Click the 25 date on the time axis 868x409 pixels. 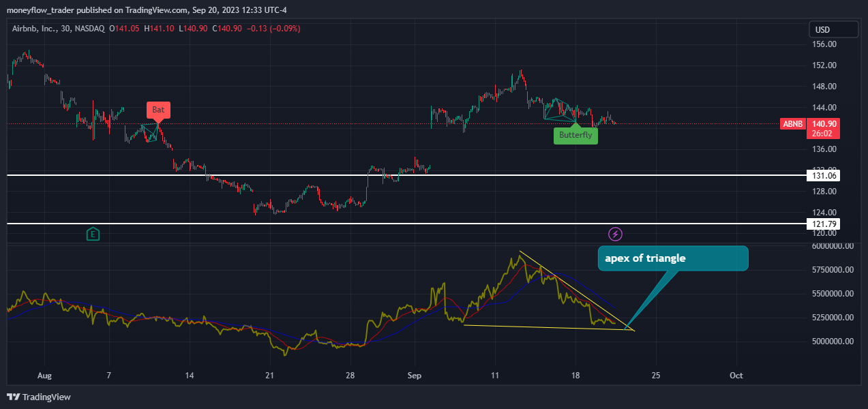656,376
